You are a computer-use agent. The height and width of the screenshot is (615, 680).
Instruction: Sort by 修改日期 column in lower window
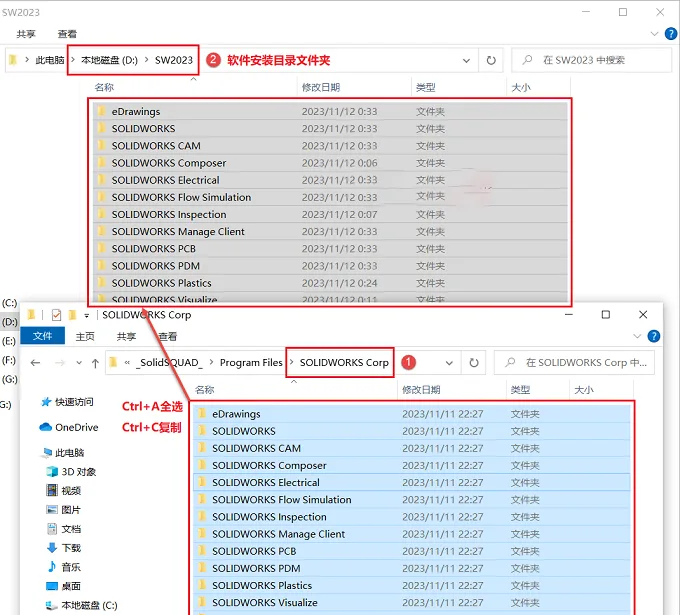421,390
